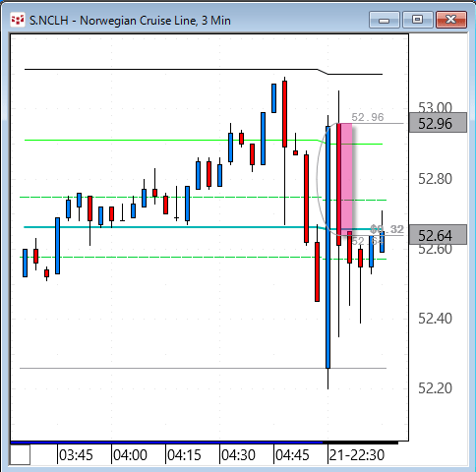
Task: Minimize the S.NCLH chart window
Action: (385, 20)
